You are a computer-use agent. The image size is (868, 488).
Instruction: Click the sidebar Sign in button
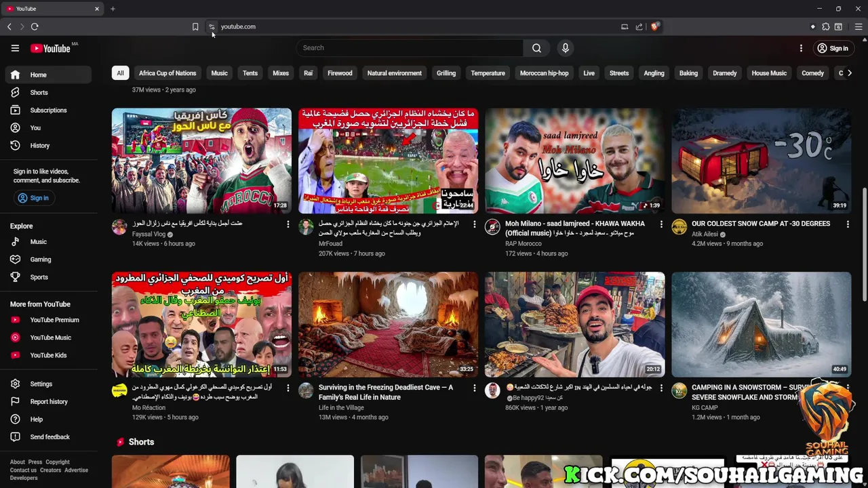33,198
